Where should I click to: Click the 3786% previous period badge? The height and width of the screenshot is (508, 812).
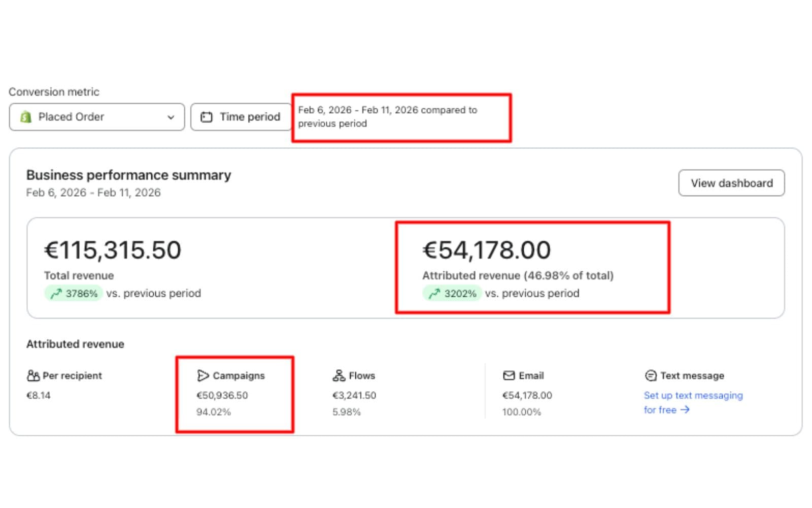(74, 293)
